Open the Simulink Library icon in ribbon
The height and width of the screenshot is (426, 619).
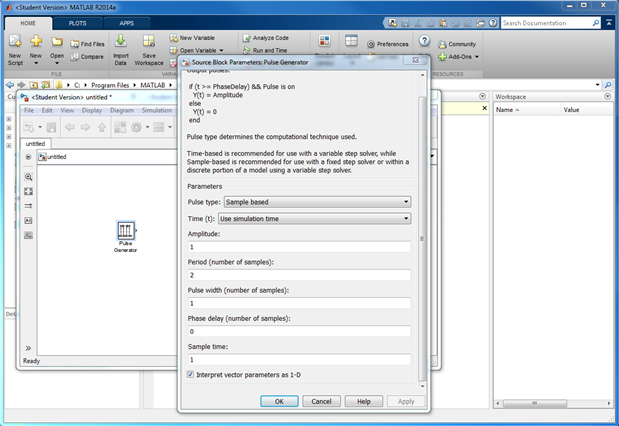click(325, 41)
